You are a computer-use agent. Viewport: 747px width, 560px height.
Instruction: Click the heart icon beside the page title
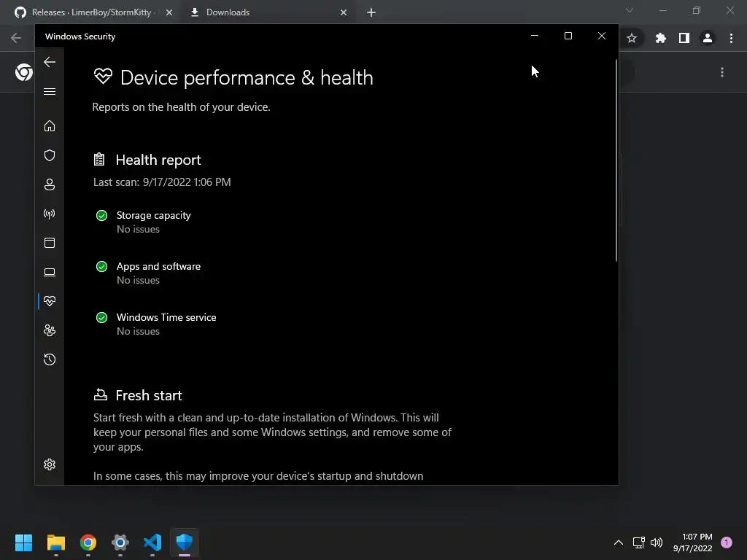point(103,76)
